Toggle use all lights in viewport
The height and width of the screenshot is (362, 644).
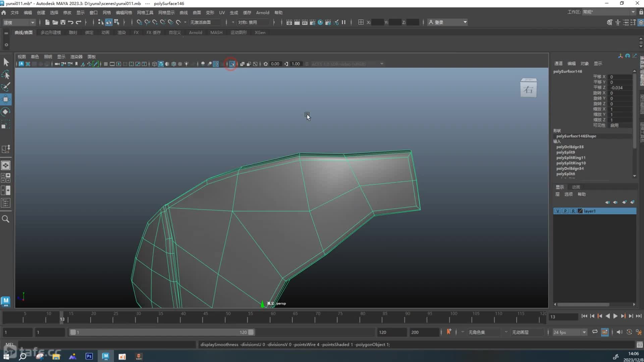(x=186, y=64)
